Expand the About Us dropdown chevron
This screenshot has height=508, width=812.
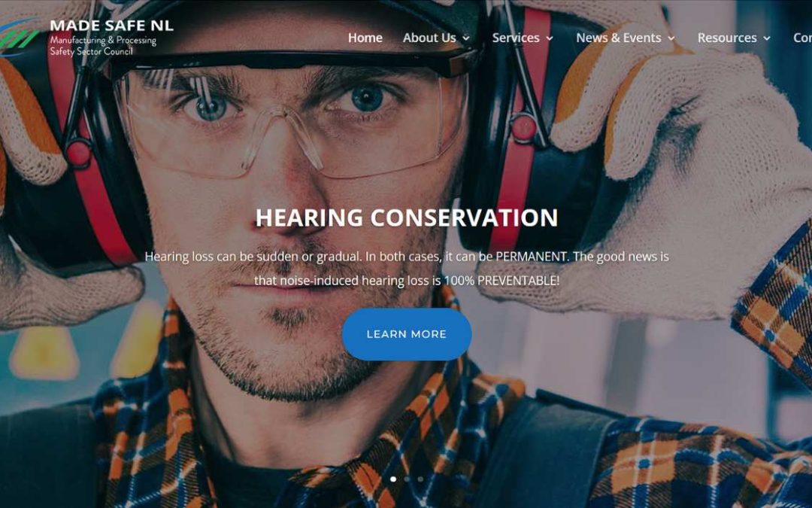click(466, 38)
